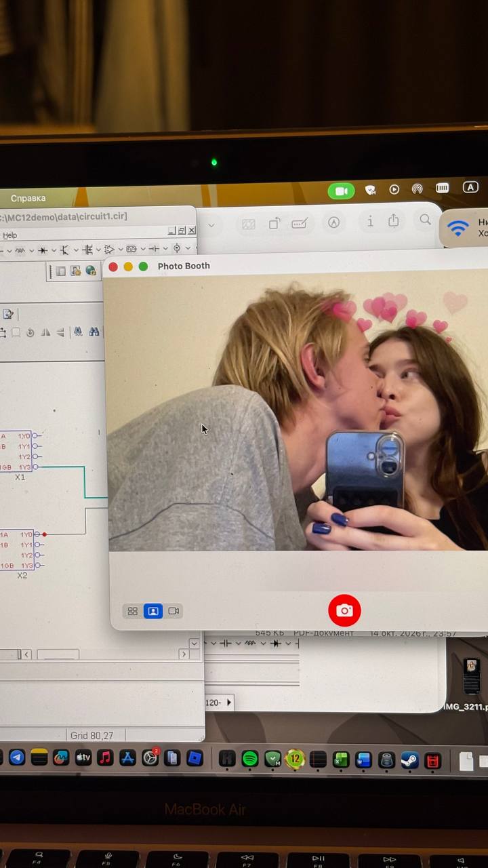
Task: Select single still photo mode
Action: (153, 611)
